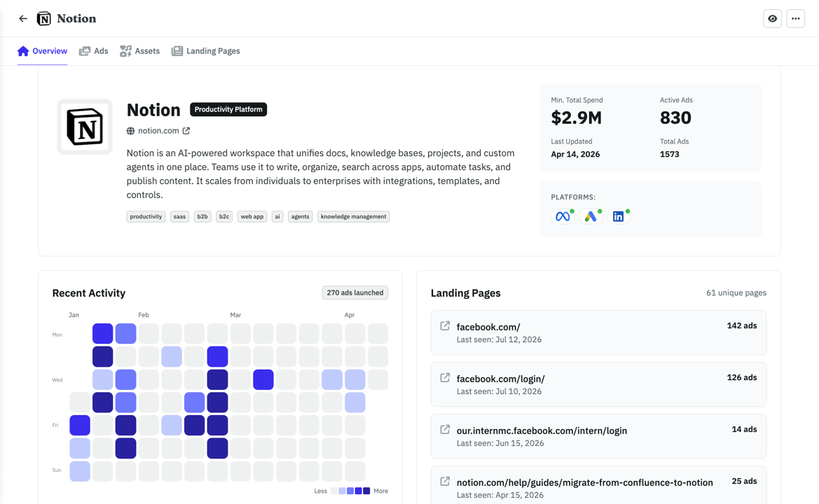Select the Overview tab
This screenshot has width=819, height=504.
click(x=42, y=50)
